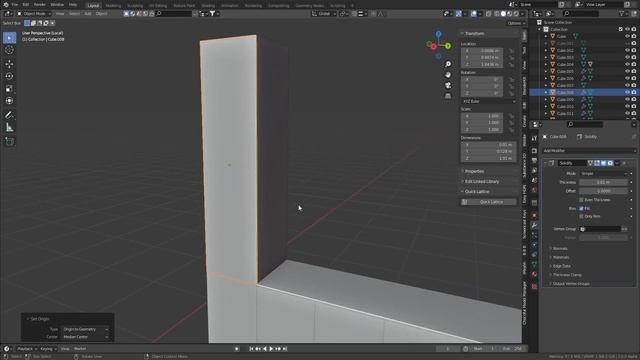Open the Global orientation dropdown
Screen dimensions: 640x360
click(x=324, y=14)
